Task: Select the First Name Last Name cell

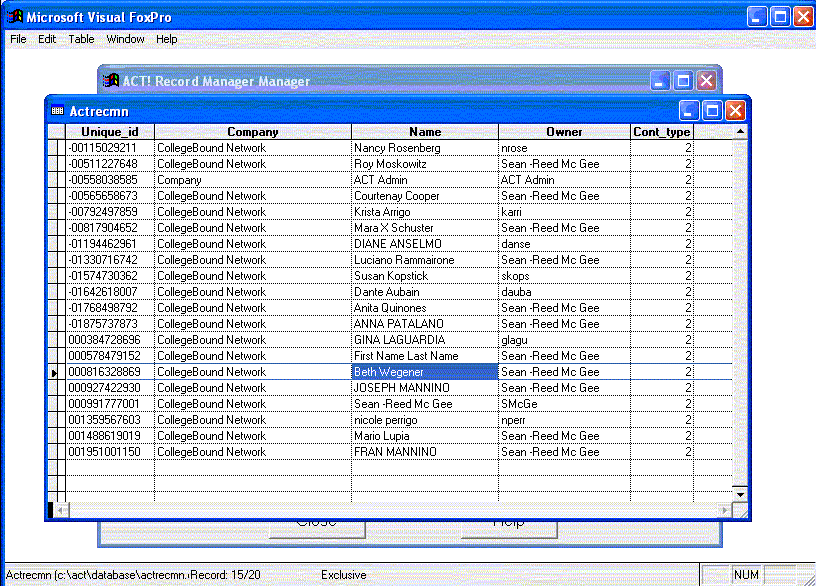Action: [x=425, y=356]
